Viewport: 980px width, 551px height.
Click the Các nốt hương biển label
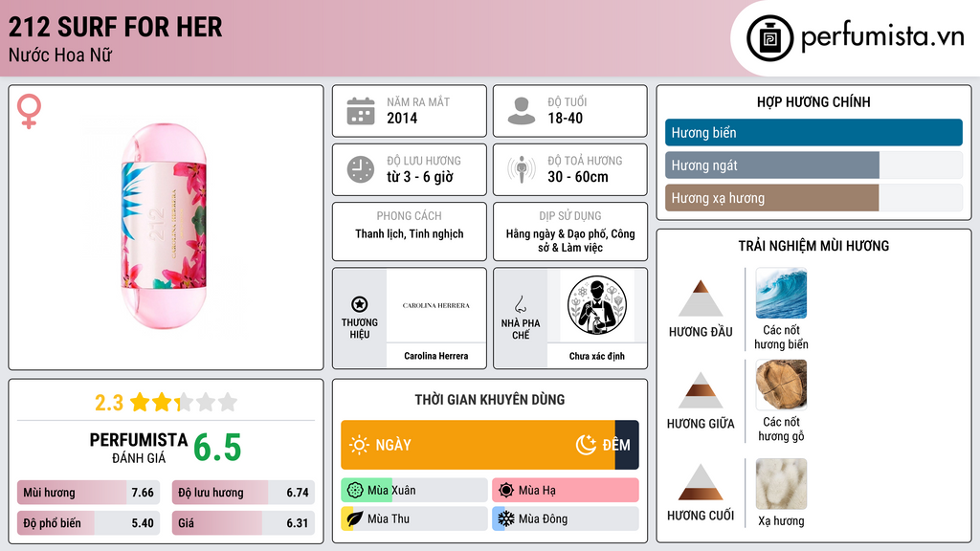(781, 338)
